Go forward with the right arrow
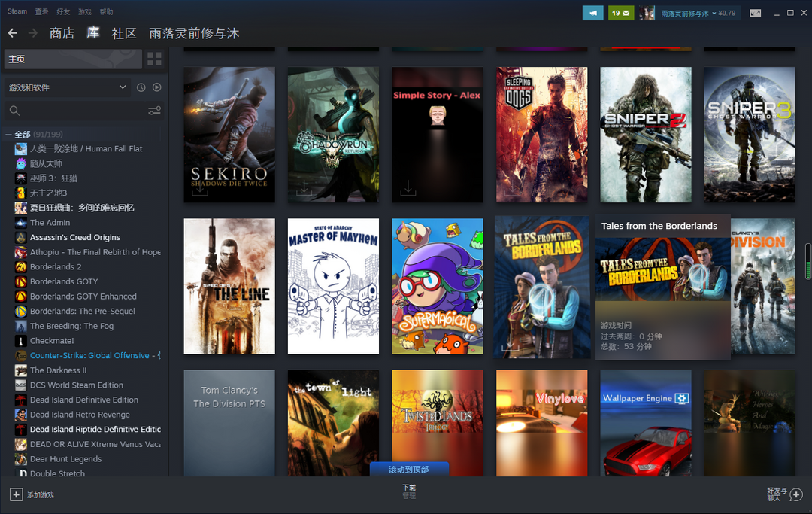The width and height of the screenshot is (812, 514). click(32, 33)
